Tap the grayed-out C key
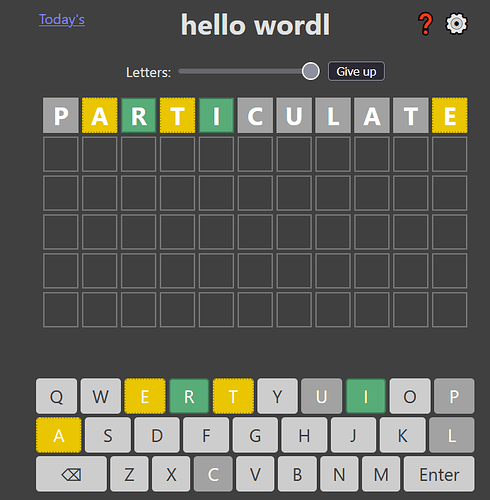The height and width of the screenshot is (500, 490). click(213, 474)
